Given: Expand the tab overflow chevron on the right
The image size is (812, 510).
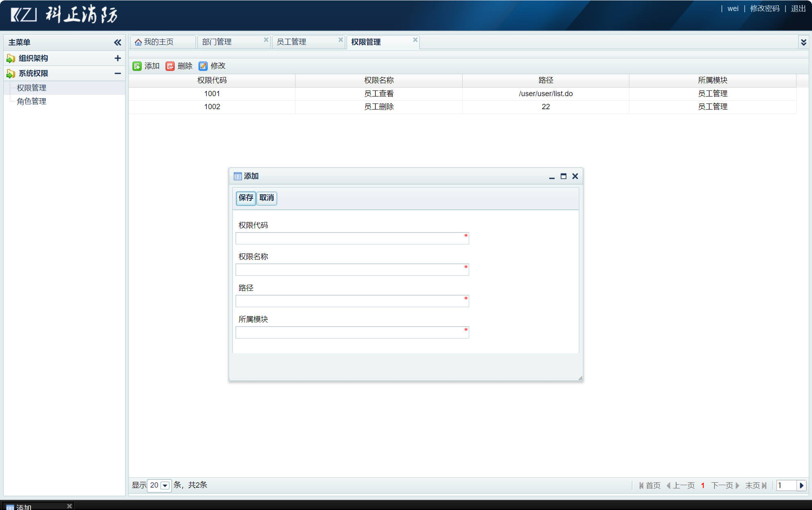Looking at the screenshot, I should 803,42.
